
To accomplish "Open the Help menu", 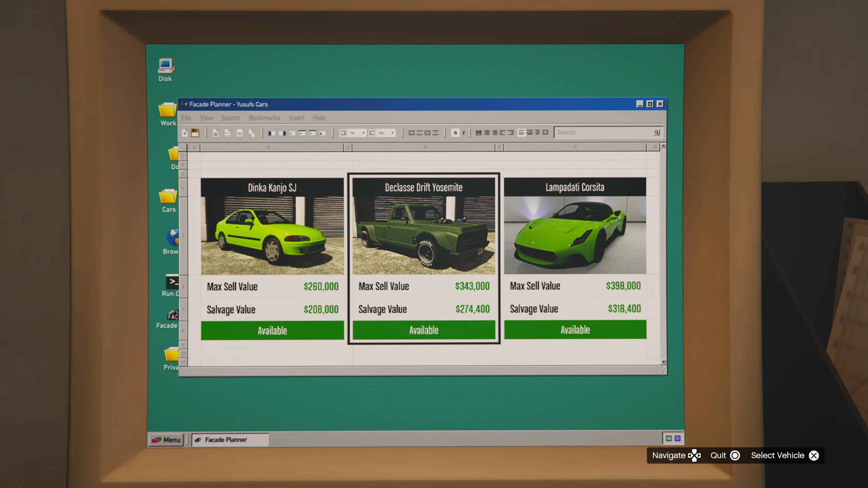I will (319, 118).
